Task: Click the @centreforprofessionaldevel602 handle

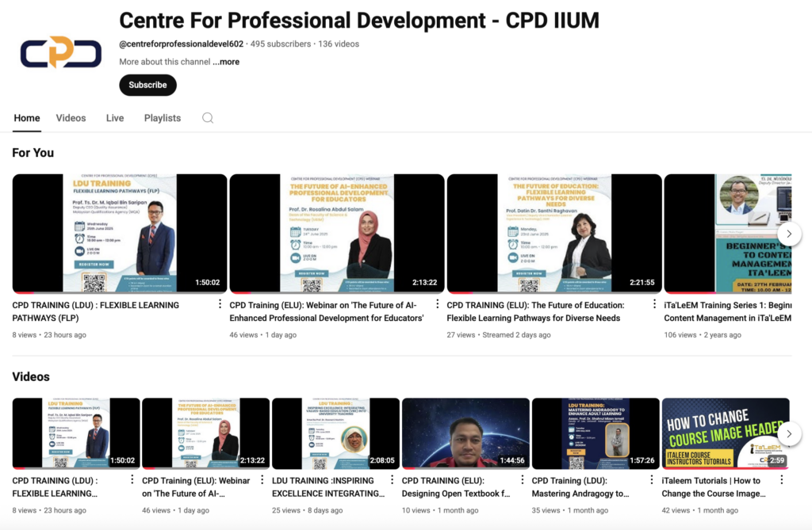Action: (x=182, y=44)
